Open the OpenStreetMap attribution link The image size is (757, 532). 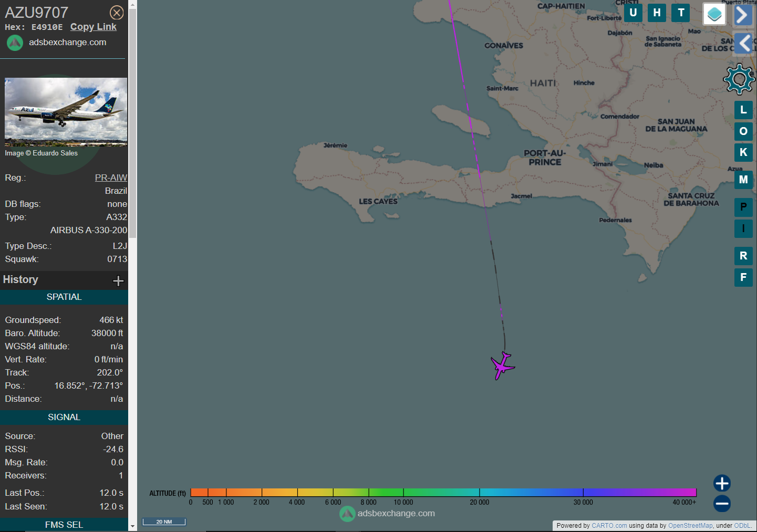click(690, 526)
